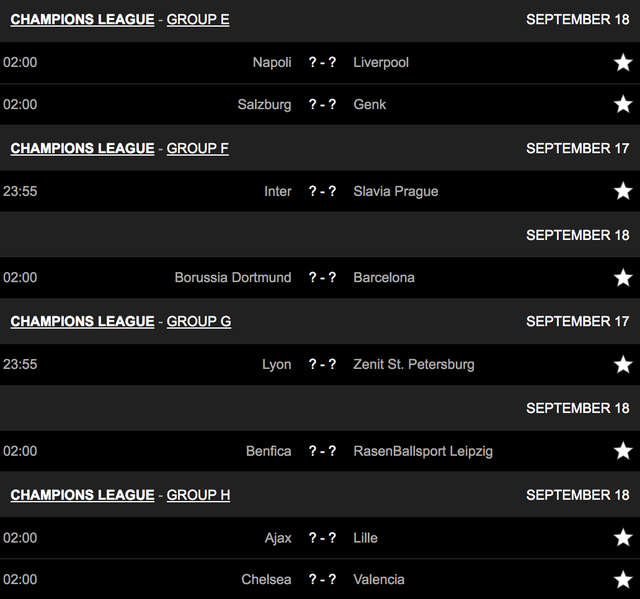Favorite the Salzburg vs Genk match
The image size is (640, 599).
623,104
